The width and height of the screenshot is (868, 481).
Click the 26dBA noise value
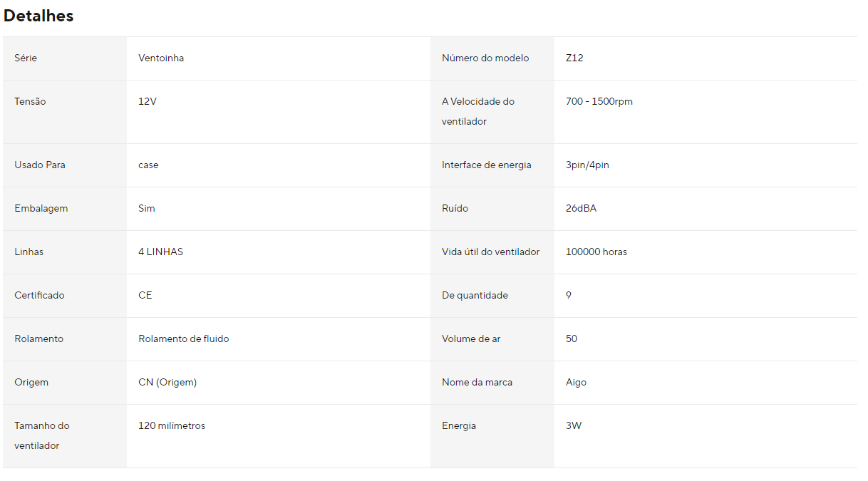(x=582, y=209)
